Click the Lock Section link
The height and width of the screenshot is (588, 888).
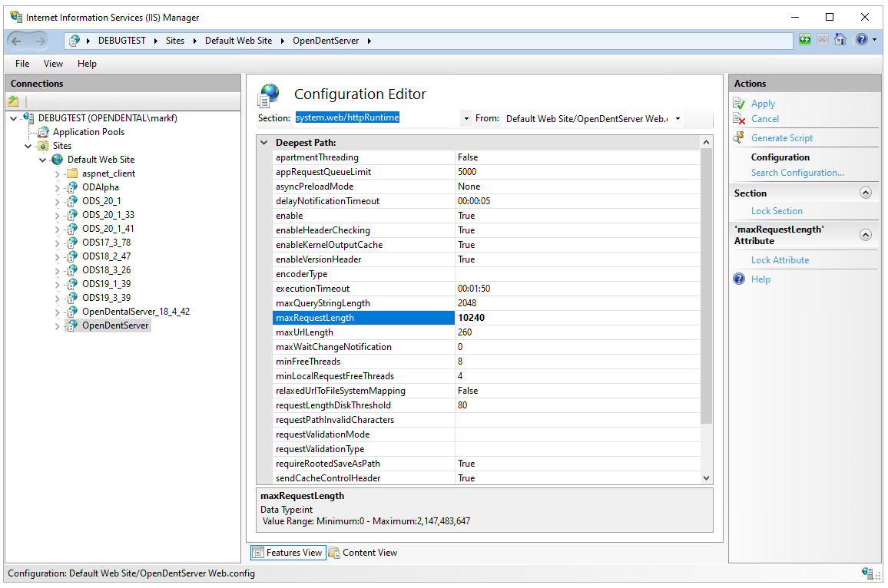777,211
